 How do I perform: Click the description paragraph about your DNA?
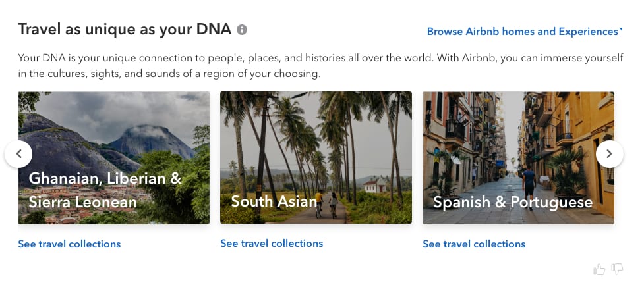(x=321, y=66)
